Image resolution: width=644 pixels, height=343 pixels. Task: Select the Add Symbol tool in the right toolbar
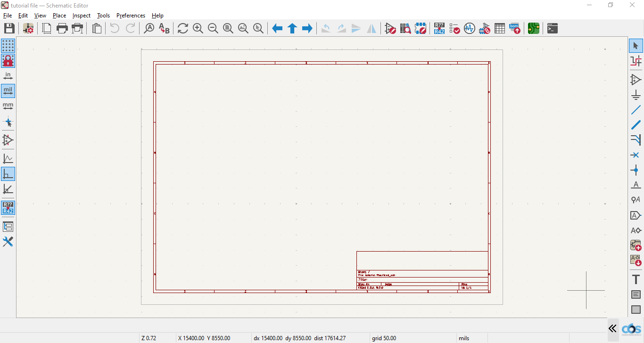tap(636, 80)
